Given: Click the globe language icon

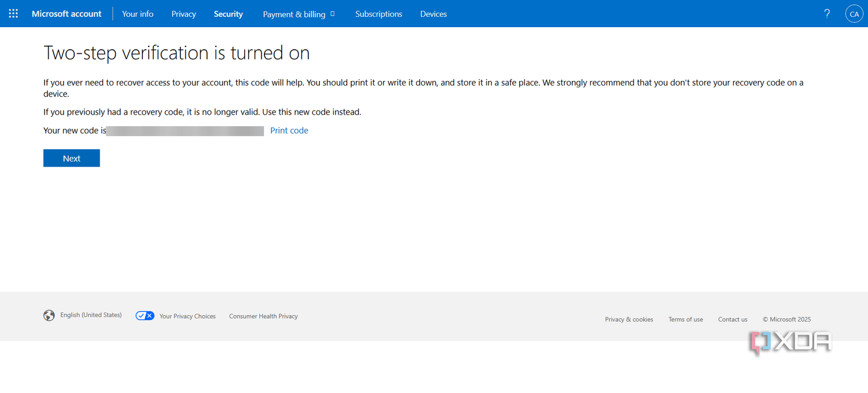Looking at the screenshot, I should tap(49, 315).
